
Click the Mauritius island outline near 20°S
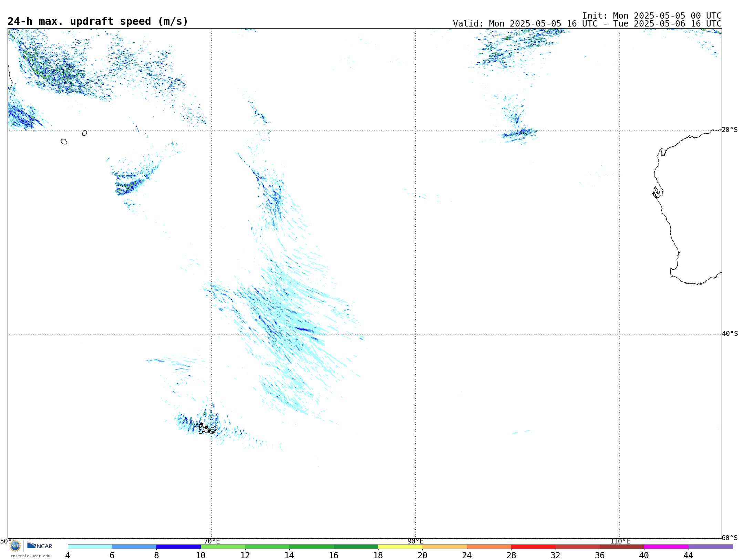click(84, 133)
